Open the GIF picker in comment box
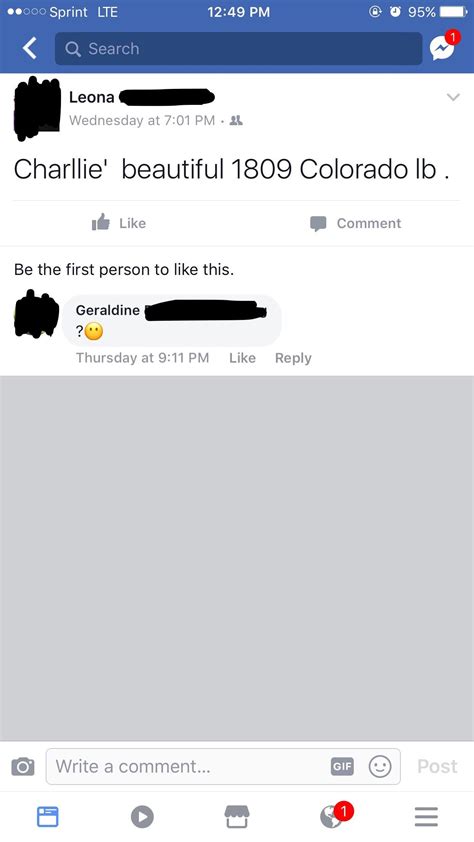Screen dimensions: 474x842 point(342,766)
